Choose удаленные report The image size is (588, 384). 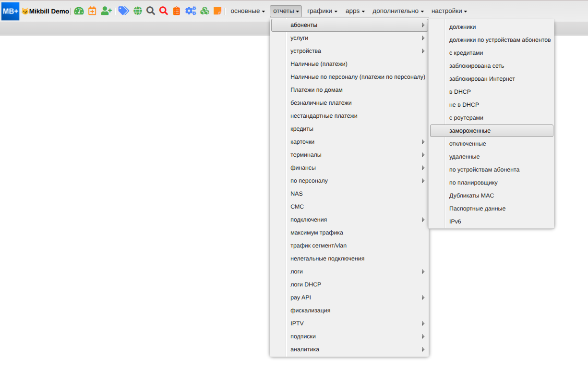click(492, 157)
